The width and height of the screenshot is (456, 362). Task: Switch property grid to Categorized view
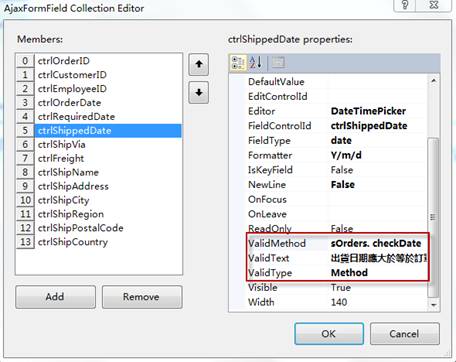(x=238, y=63)
